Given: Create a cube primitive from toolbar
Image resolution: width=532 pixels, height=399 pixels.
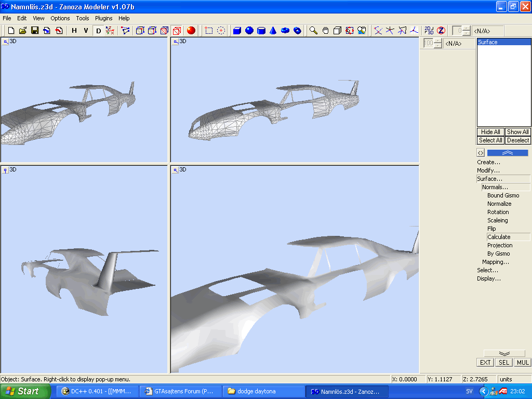Looking at the screenshot, I should (237, 31).
